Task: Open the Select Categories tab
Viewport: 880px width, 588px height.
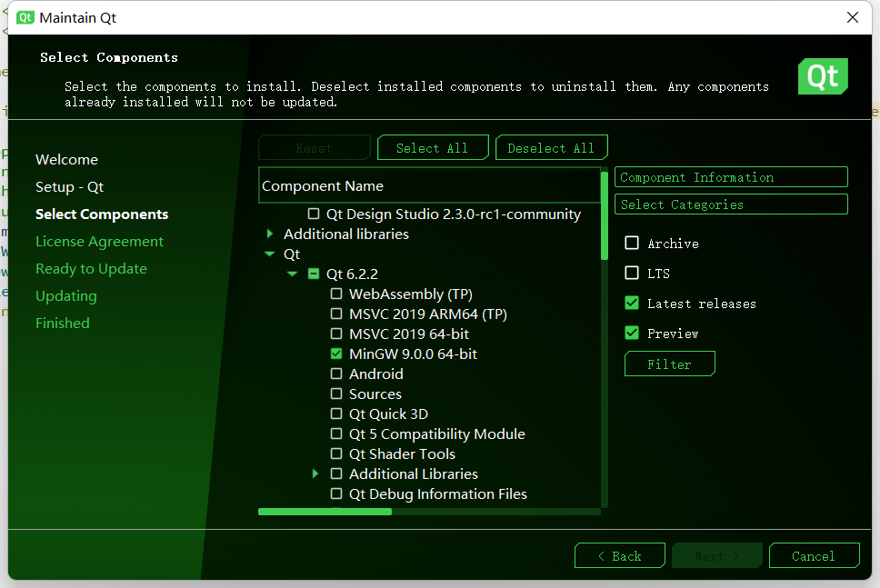Action: (x=731, y=204)
